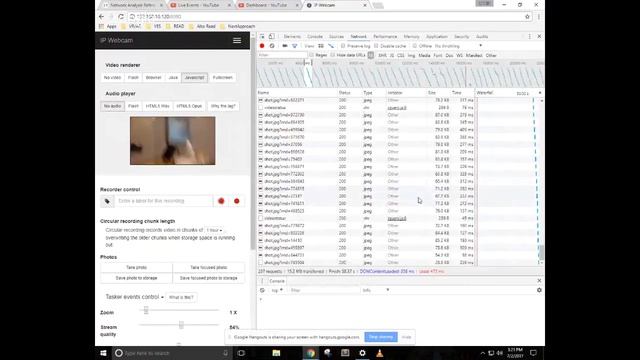Check the Offline checkbox
Image resolution: width=640 pixels, height=360 pixels.
(x=415, y=46)
